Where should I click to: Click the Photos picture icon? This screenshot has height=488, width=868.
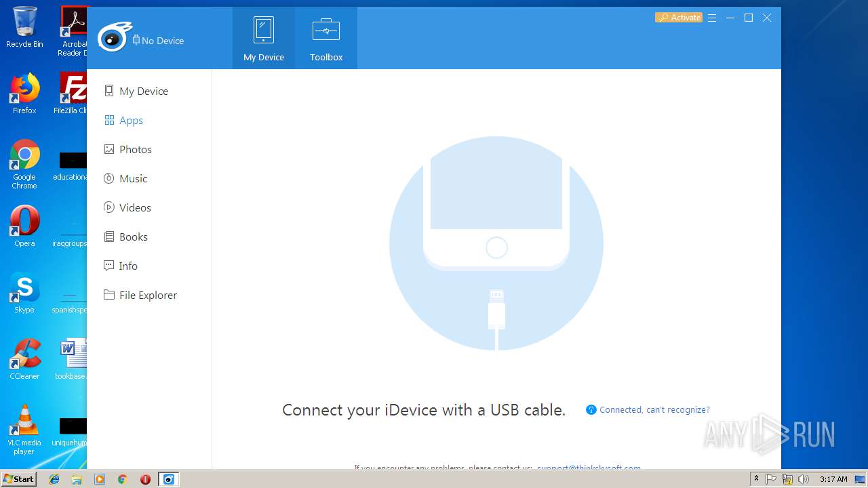pyautogui.click(x=108, y=149)
